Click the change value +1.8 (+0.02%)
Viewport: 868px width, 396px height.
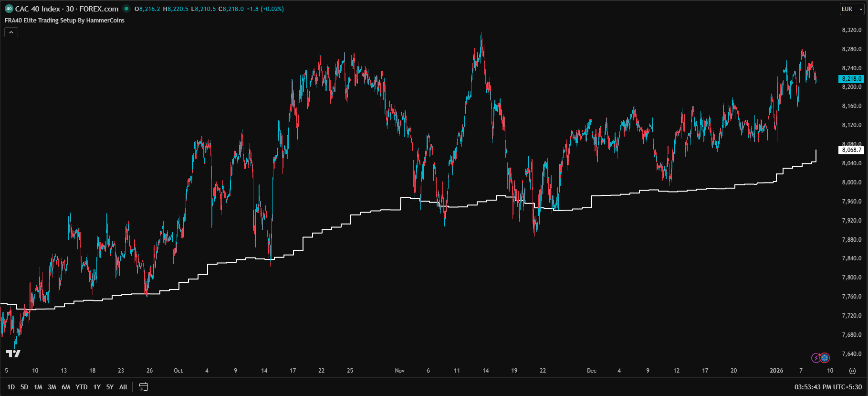[265, 9]
